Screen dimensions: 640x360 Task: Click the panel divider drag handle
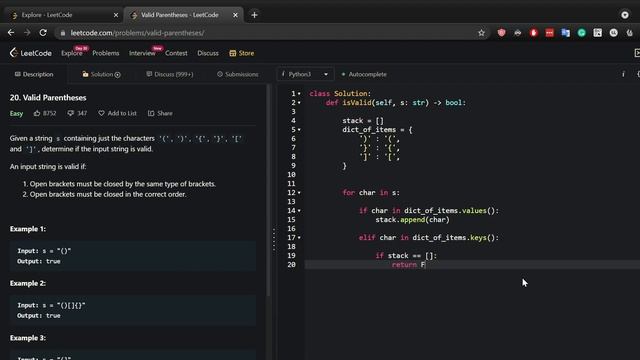pos(274,240)
